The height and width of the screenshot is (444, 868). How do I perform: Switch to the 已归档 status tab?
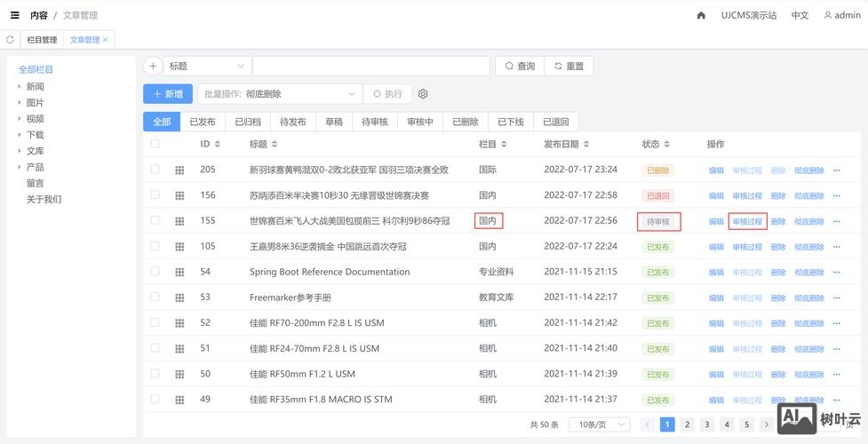[x=248, y=122]
